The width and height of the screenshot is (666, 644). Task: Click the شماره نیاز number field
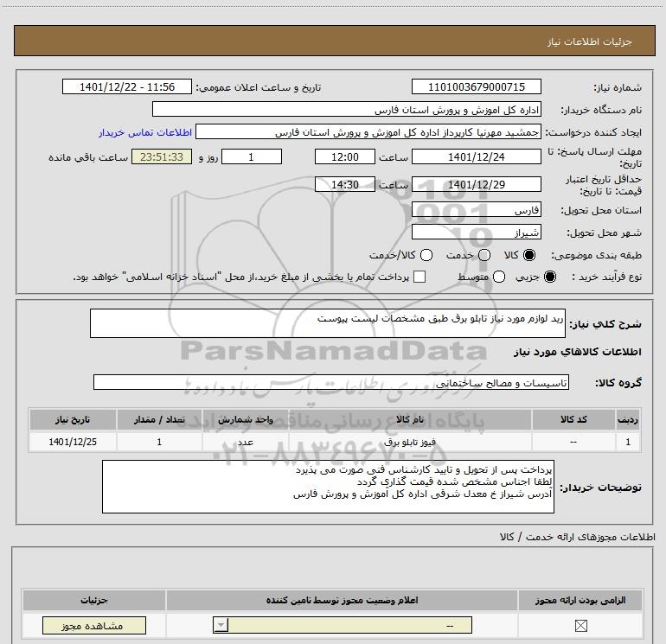(476, 86)
